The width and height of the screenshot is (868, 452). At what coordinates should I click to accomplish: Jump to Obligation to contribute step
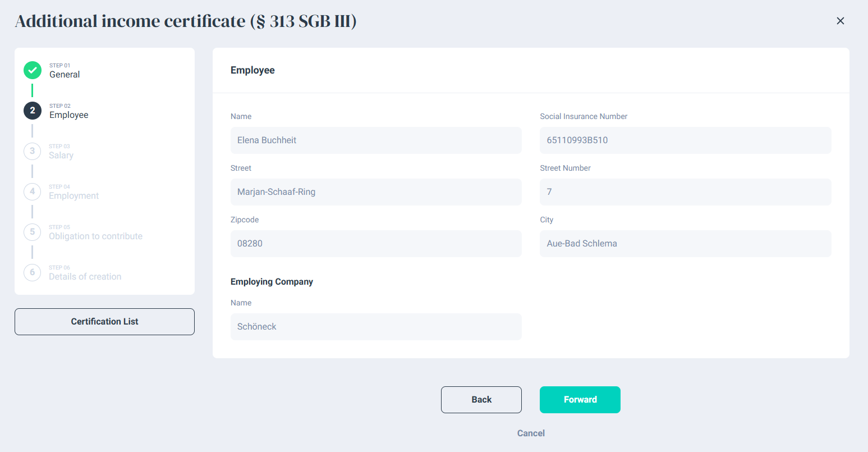pos(95,236)
